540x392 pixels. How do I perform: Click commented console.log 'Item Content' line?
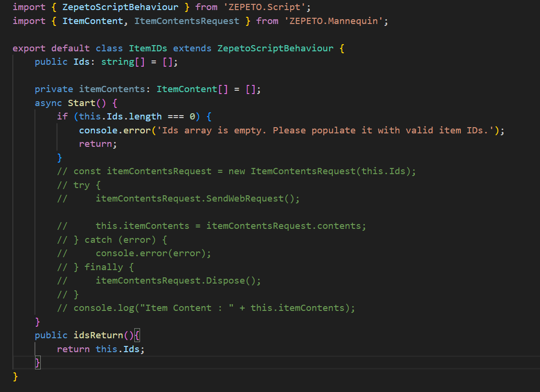206,308
